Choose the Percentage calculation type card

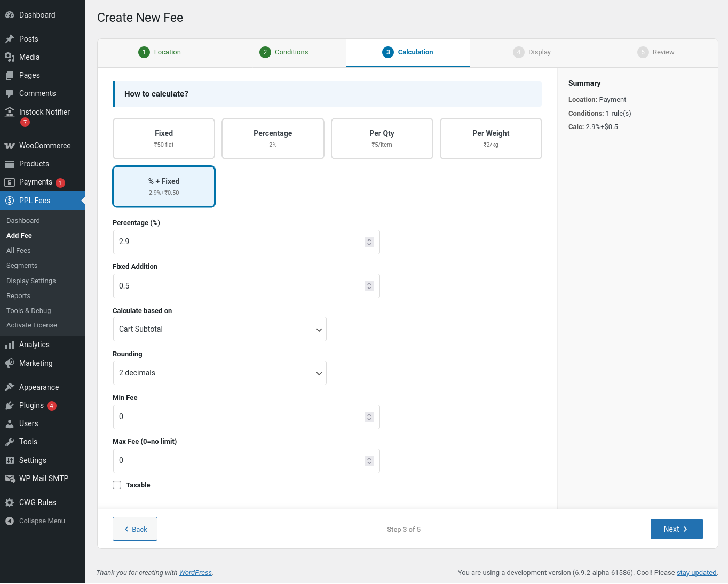click(x=273, y=139)
